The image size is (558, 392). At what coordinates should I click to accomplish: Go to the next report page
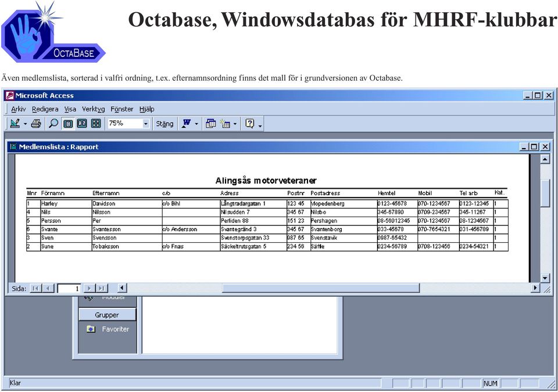coord(90,288)
